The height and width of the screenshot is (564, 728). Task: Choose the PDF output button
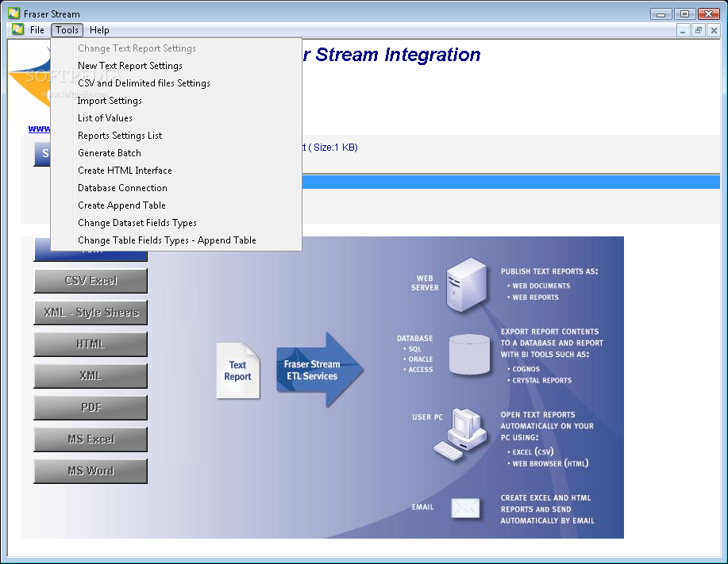point(91,407)
